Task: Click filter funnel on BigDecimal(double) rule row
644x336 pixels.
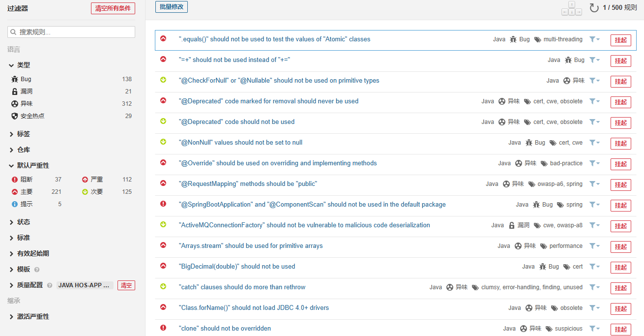Action: pyautogui.click(x=594, y=267)
